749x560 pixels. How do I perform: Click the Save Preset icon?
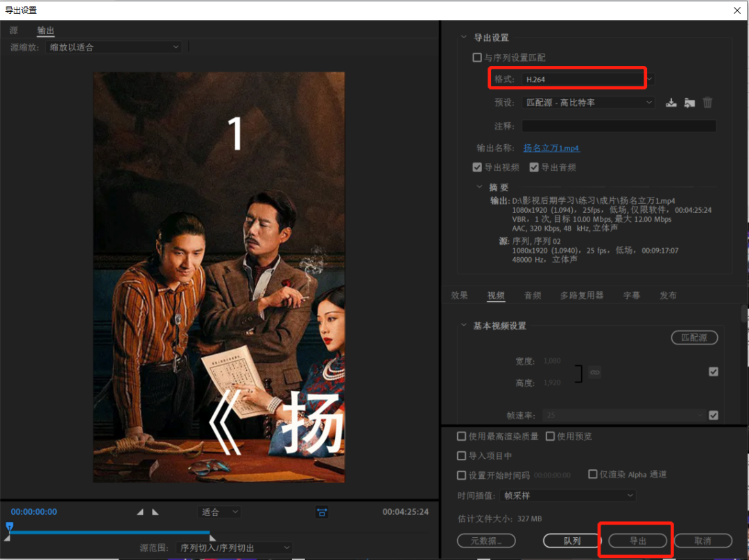tap(671, 103)
